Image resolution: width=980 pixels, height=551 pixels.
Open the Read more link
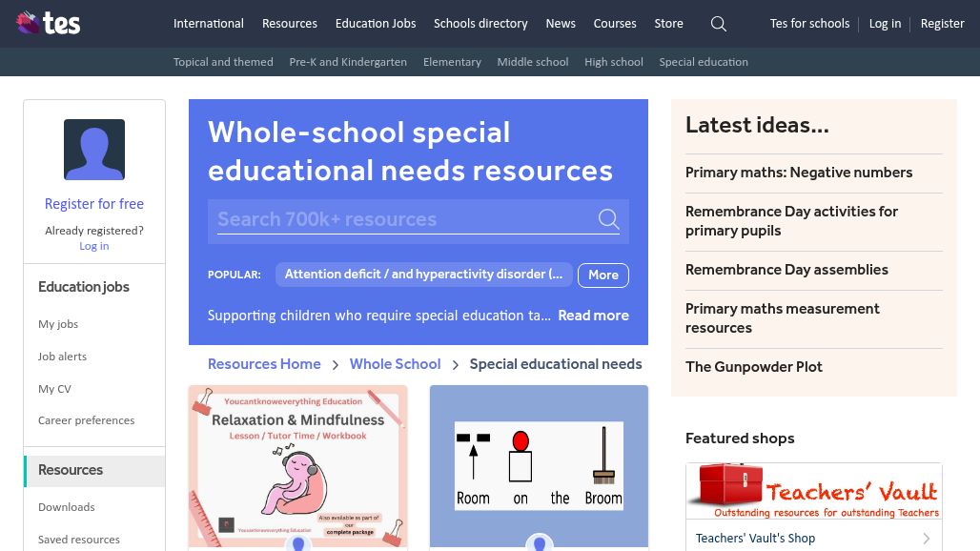(593, 316)
